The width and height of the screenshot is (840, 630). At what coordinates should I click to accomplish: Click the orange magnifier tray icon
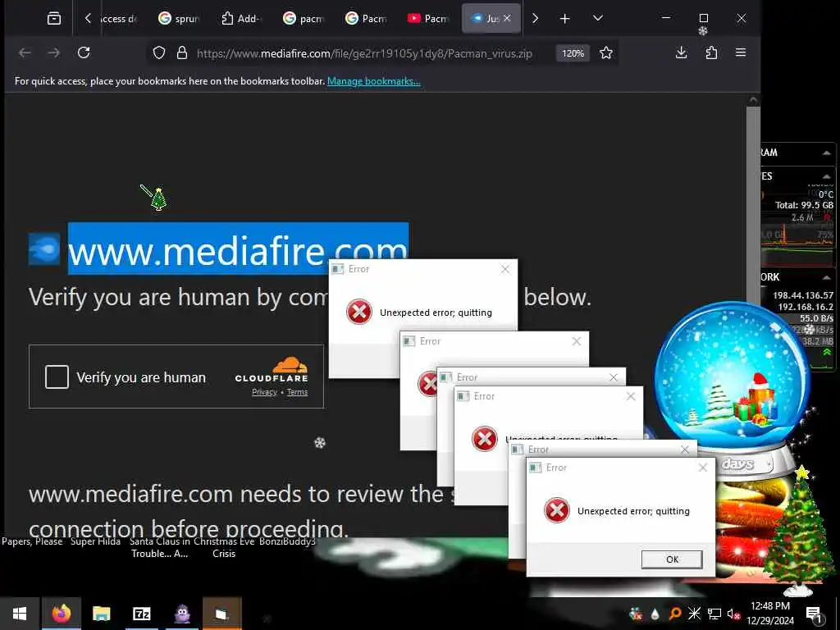[674, 614]
